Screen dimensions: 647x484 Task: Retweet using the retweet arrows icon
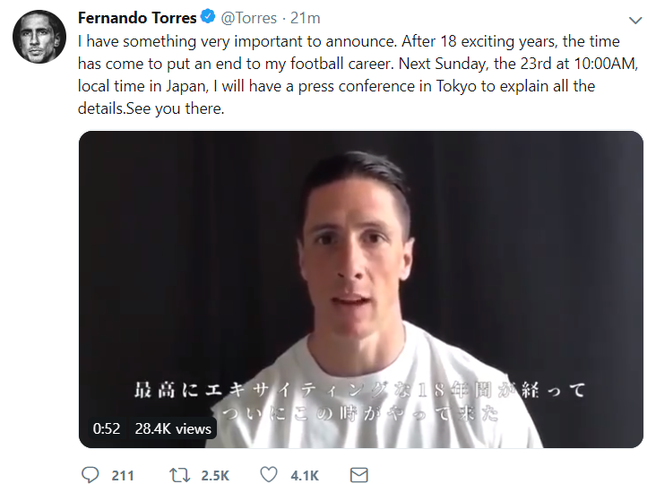click(179, 475)
